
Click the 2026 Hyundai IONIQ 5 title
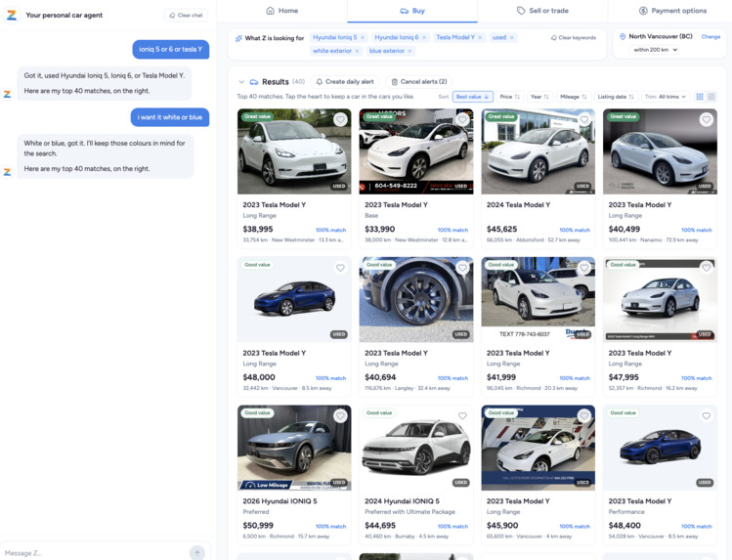click(x=280, y=501)
